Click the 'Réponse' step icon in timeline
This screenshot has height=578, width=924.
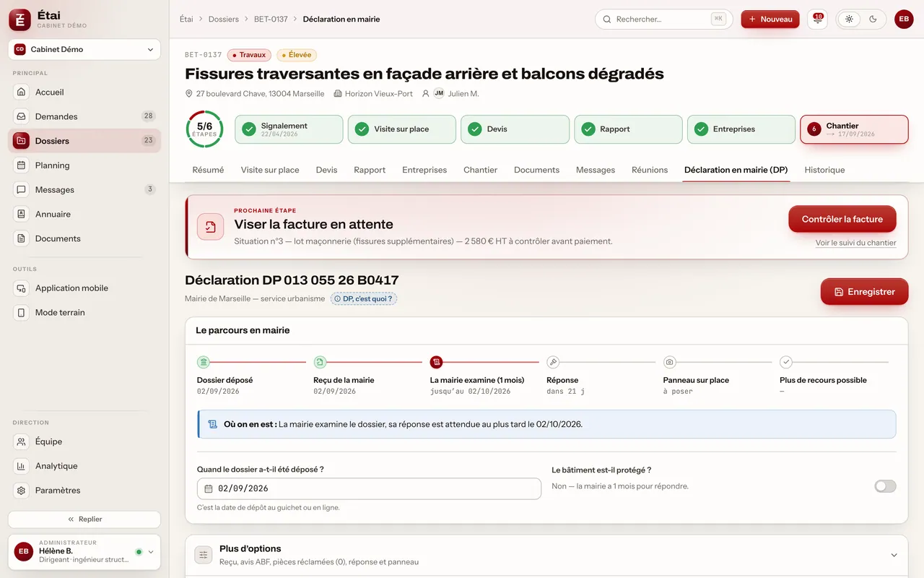point(553,362)
